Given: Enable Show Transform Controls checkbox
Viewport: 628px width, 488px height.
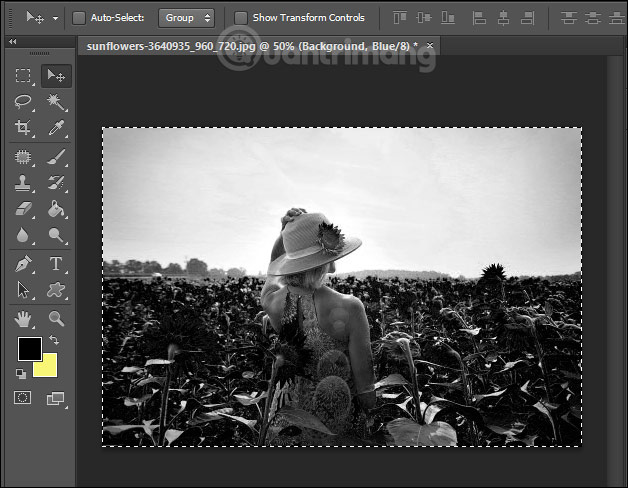Looking at the screenshot, I should coord(241,18).
